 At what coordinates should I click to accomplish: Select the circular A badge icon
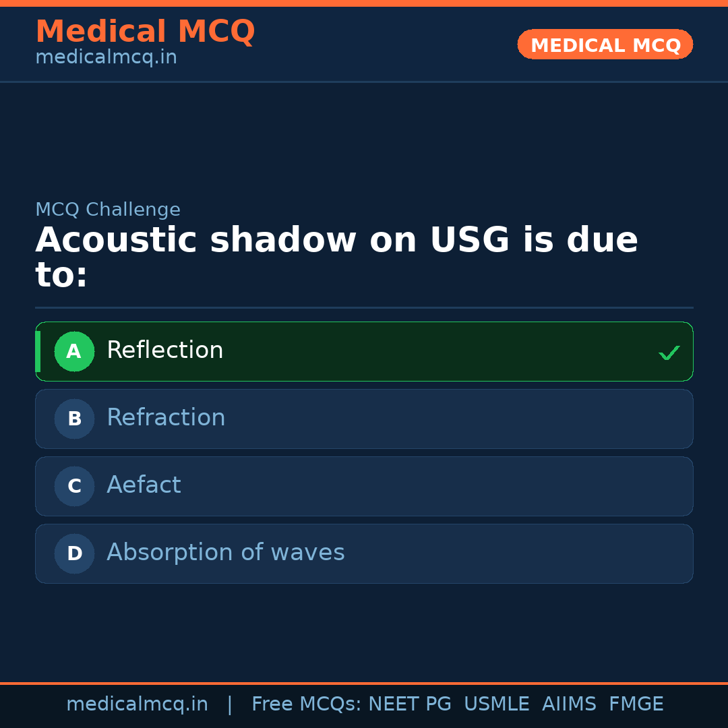coord(74,351)
